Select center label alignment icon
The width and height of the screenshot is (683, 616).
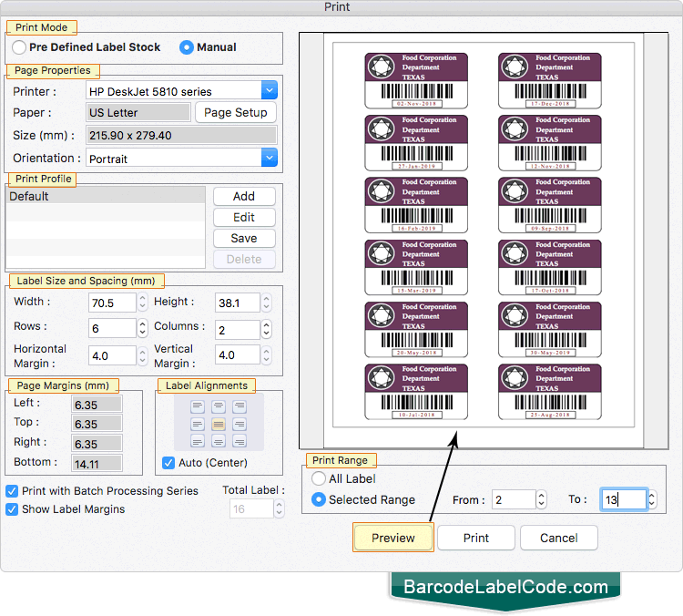(219, 424)
